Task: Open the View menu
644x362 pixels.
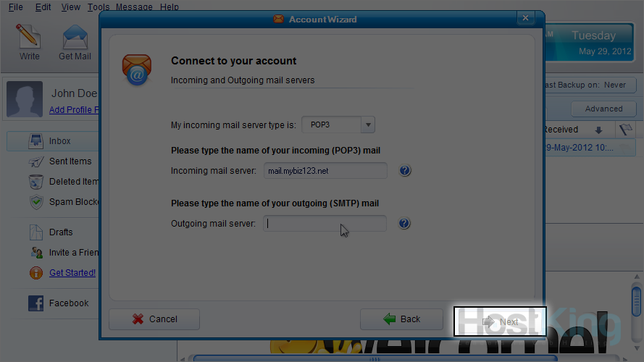Action: [x=71, y=7]
